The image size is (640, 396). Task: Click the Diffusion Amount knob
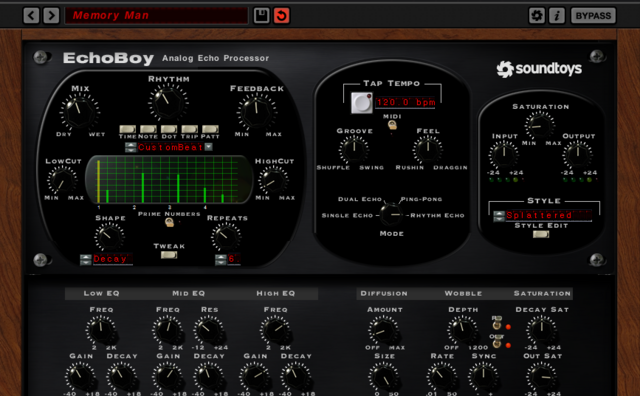point(384,330)
